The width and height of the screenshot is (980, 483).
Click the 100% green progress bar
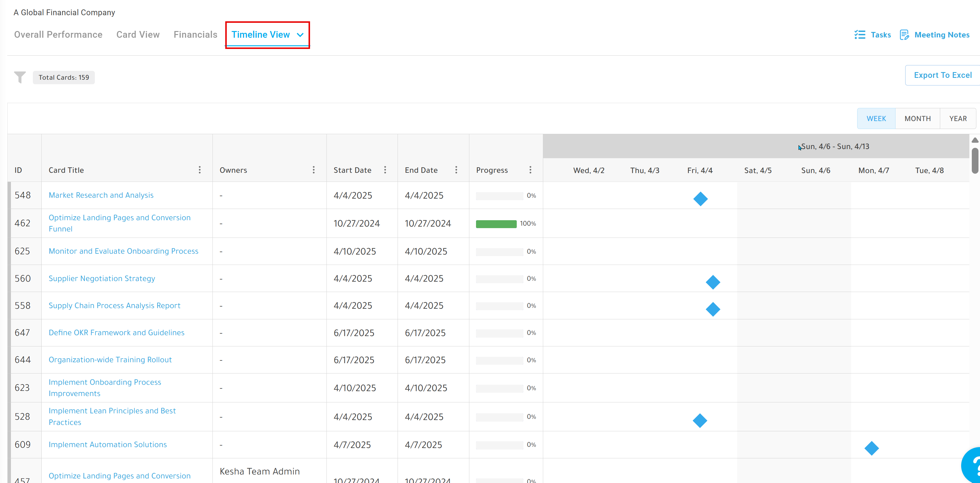coord(496,224)
